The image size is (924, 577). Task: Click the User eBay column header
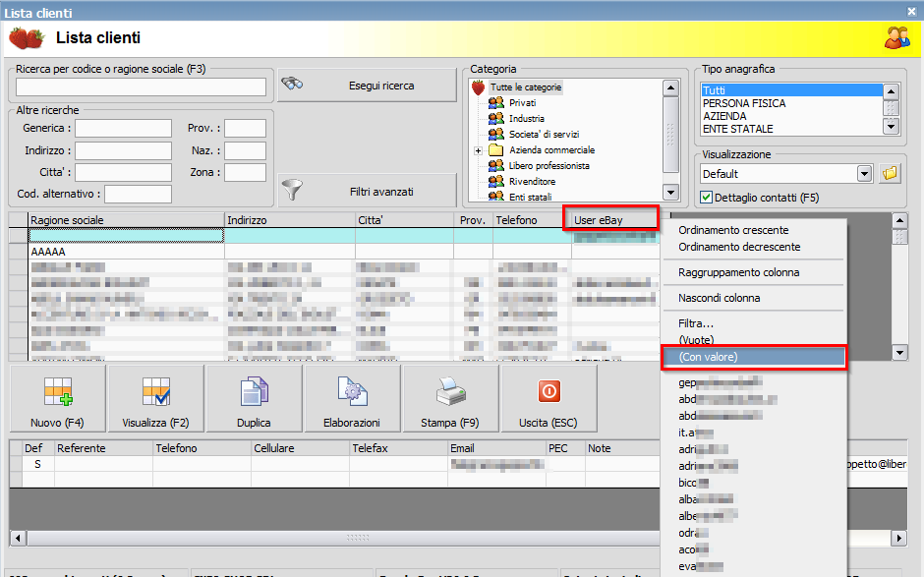pos(614,220)
